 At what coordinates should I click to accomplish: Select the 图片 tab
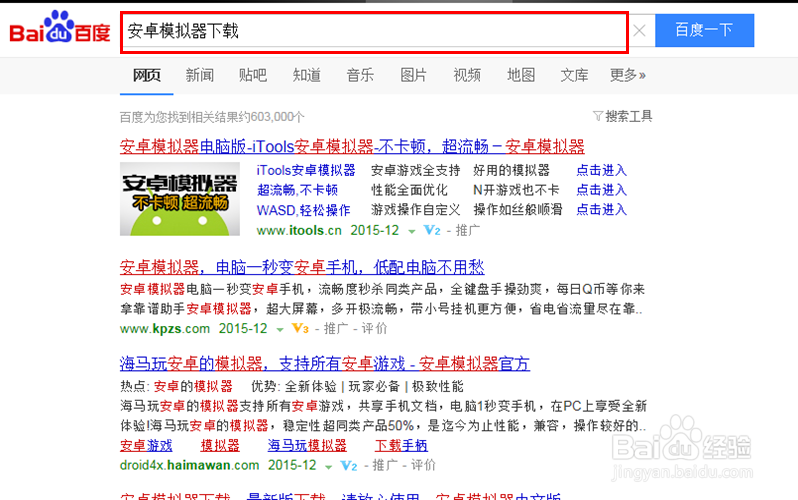[x=413, y=75]
